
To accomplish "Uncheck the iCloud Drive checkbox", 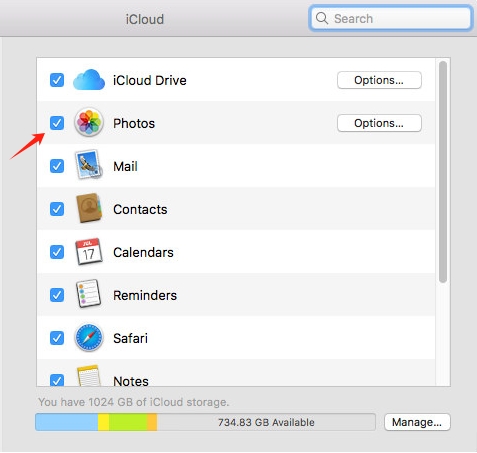I will click(57, 80).
